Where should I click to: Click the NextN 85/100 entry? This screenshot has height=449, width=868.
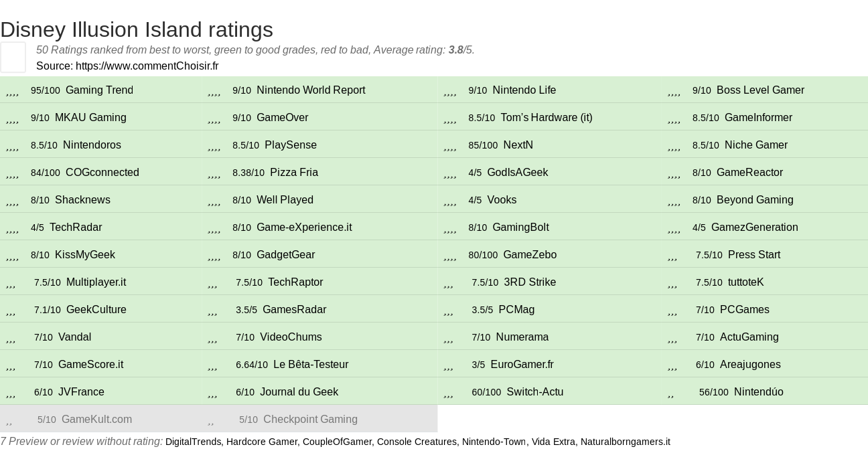[x=518, y=145]
